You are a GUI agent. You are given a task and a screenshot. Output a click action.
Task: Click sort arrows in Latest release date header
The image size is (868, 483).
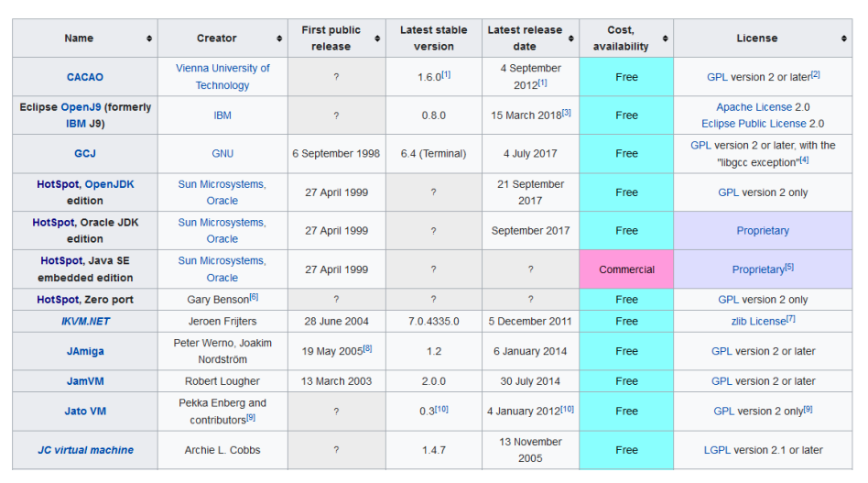[571, 38]
